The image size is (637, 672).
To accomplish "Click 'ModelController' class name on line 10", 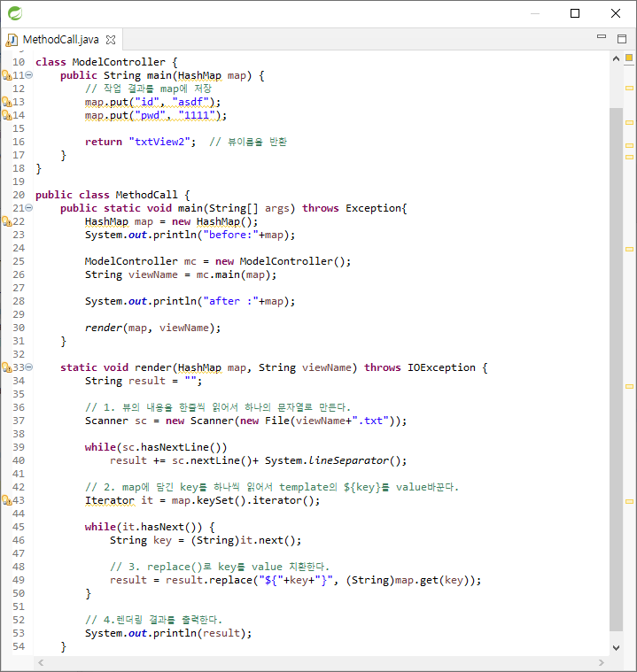I will [119, 62].
